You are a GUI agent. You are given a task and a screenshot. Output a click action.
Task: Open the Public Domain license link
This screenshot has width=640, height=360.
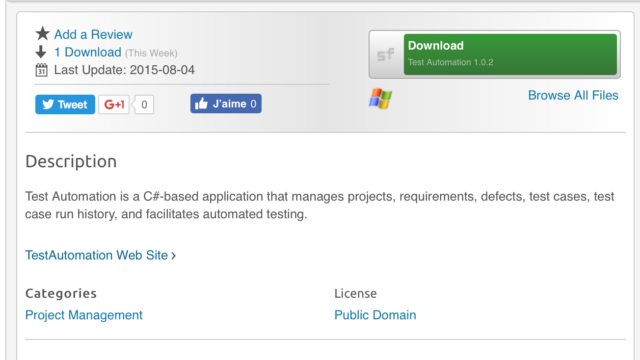point(375,315)
